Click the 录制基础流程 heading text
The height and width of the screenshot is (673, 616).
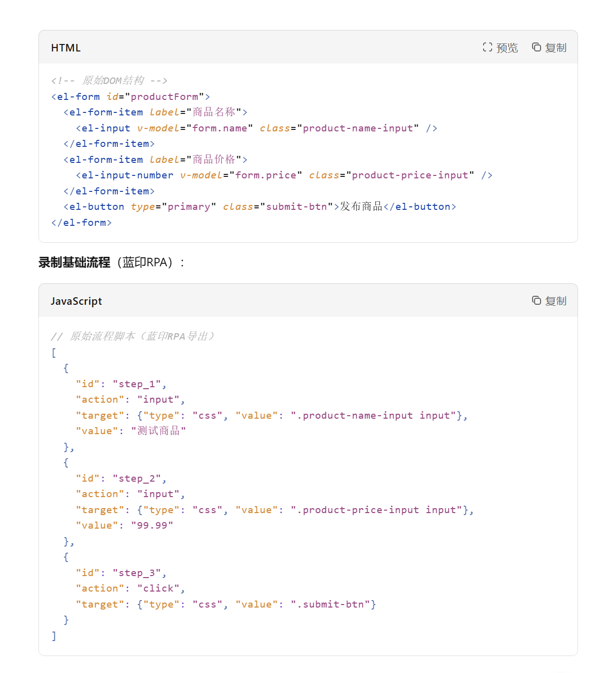(74, 262)
